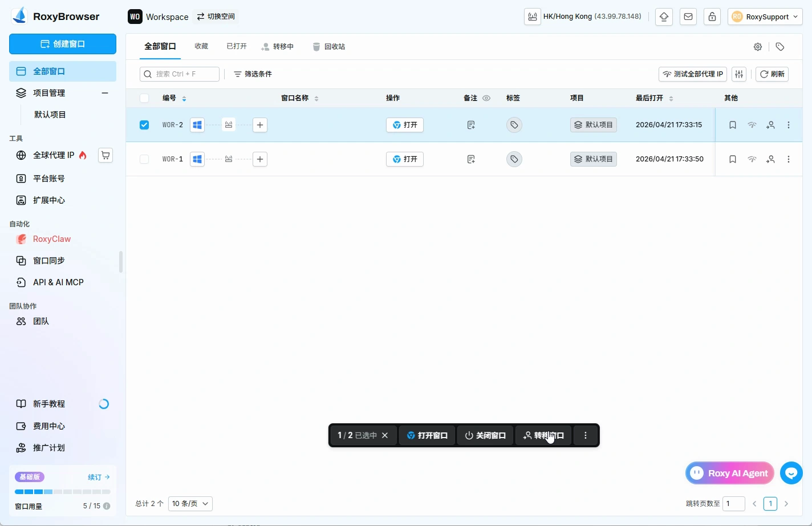Click the lock icon in the header
The image size is (812, 526).
point(712,17)
